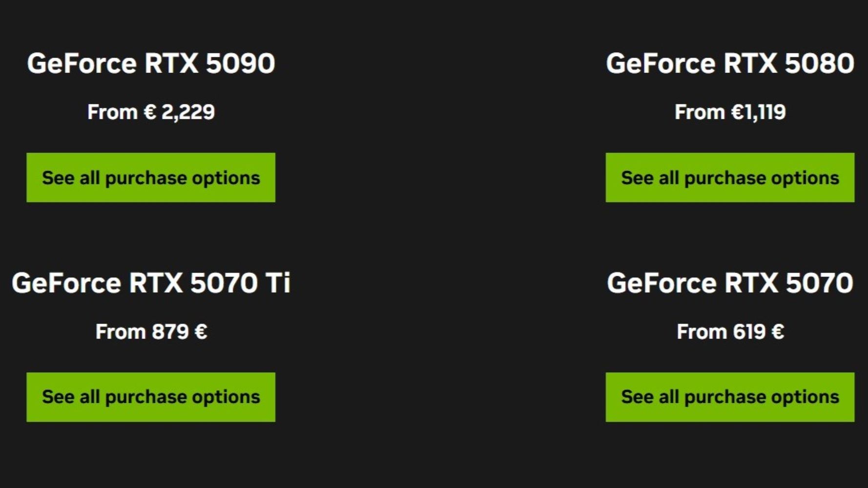Click the From 619 € price label
The image size is (868, 488).
[x=729, y=331]
